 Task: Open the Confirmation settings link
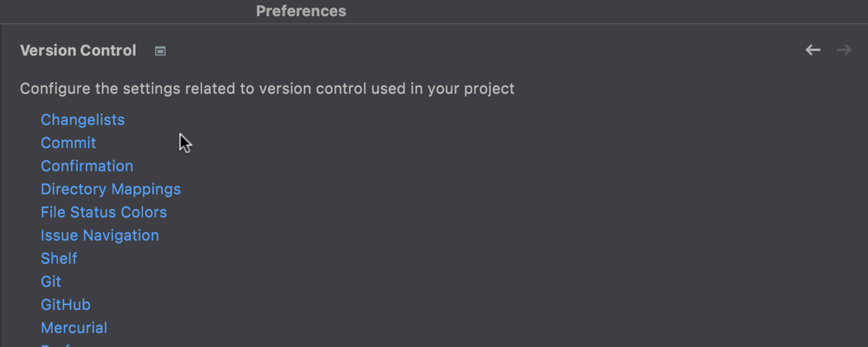tap(87, 166)
